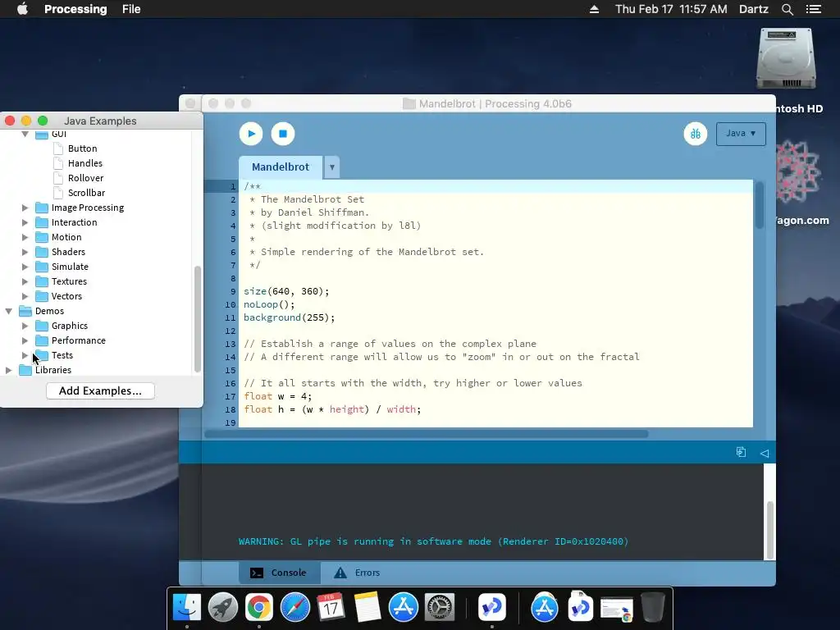840x630 pixels.
Task: Select the Handles example file
Action: 84,163
